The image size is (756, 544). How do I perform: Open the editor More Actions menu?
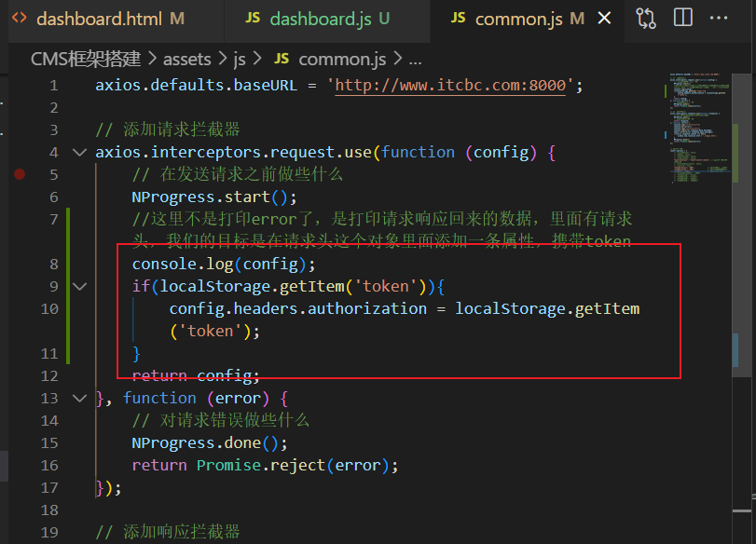[719, 18]
